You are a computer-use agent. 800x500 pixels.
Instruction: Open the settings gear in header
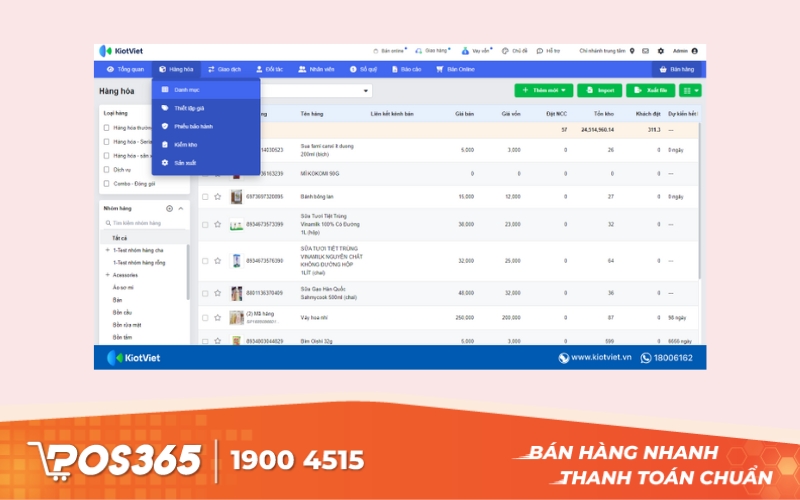pyautogui.click(x=661, y=51)
